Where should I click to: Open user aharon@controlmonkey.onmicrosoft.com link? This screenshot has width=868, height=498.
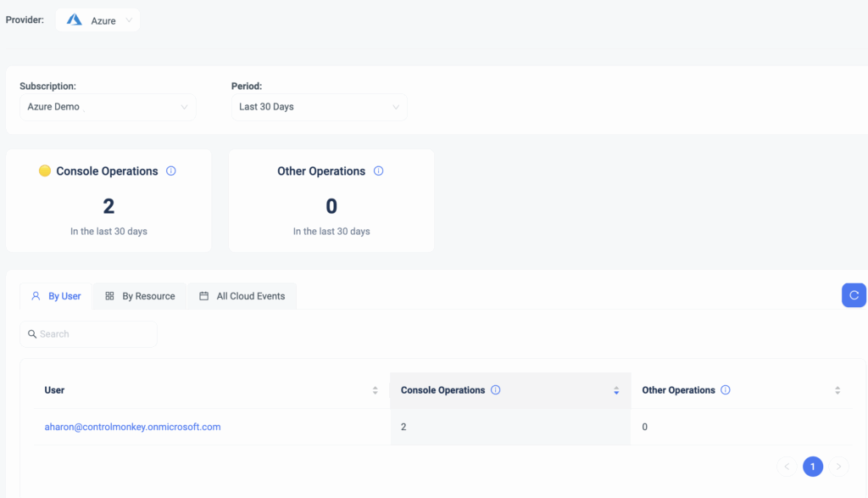[x=132, y=427]
